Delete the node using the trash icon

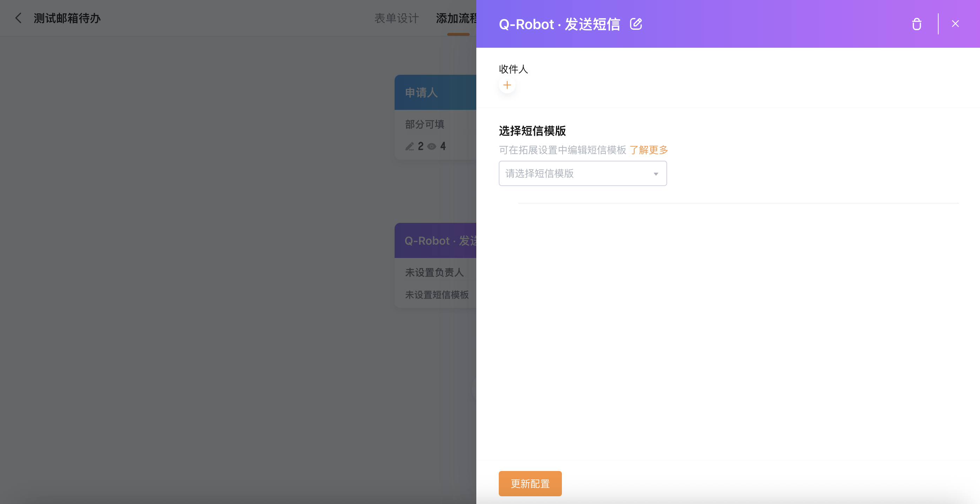[x=917, y=24]
